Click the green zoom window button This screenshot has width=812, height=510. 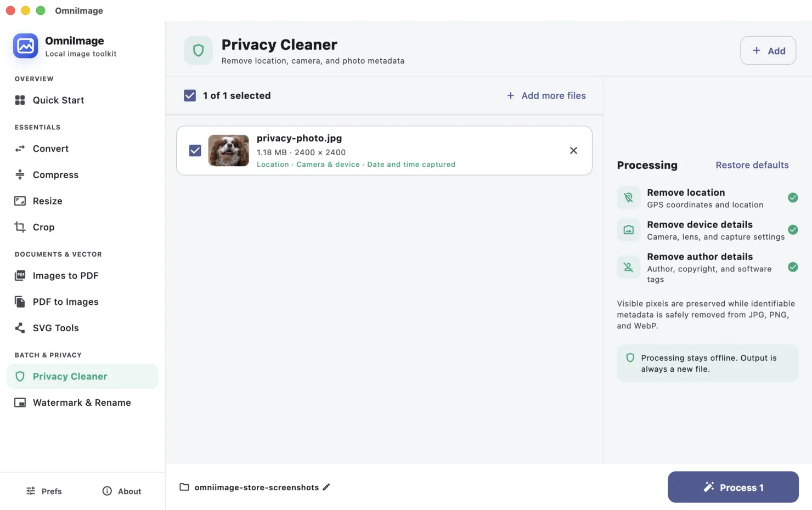41,10
